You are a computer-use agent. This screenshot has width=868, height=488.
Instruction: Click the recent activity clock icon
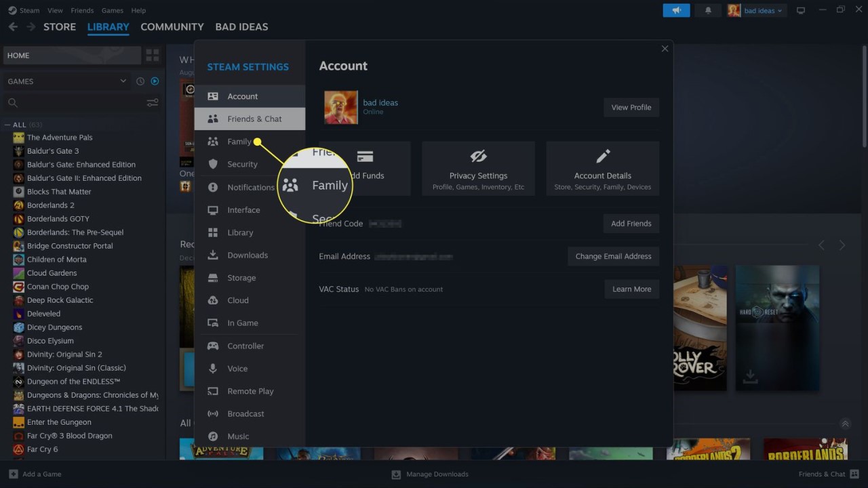point(140,81)
